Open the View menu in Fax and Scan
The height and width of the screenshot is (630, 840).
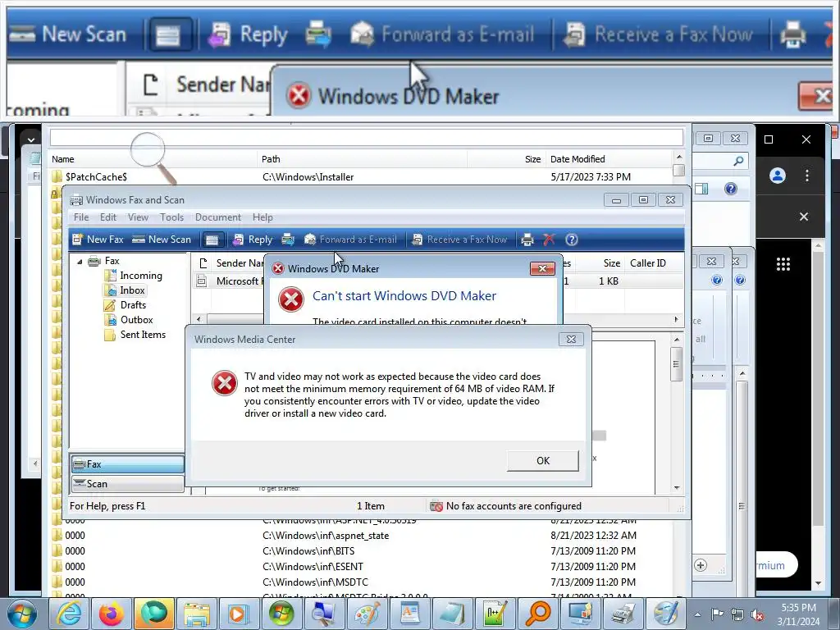pos(138,217)
